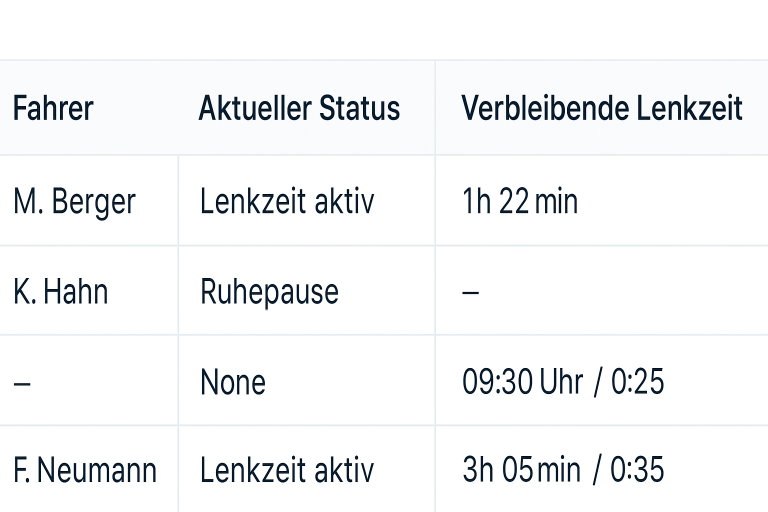The width and height of the screenshot is (768, 512).
Task: Open driver M. Berger's row
Action: click(384, 201)
